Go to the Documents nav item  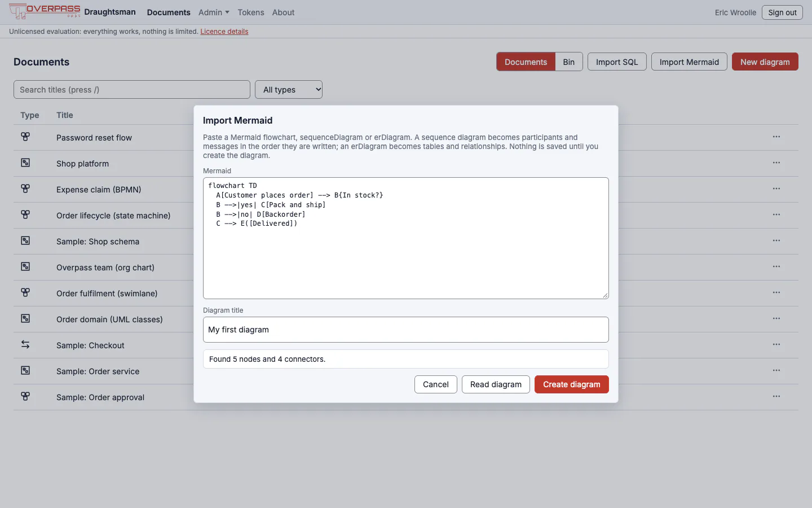point(169,12)
